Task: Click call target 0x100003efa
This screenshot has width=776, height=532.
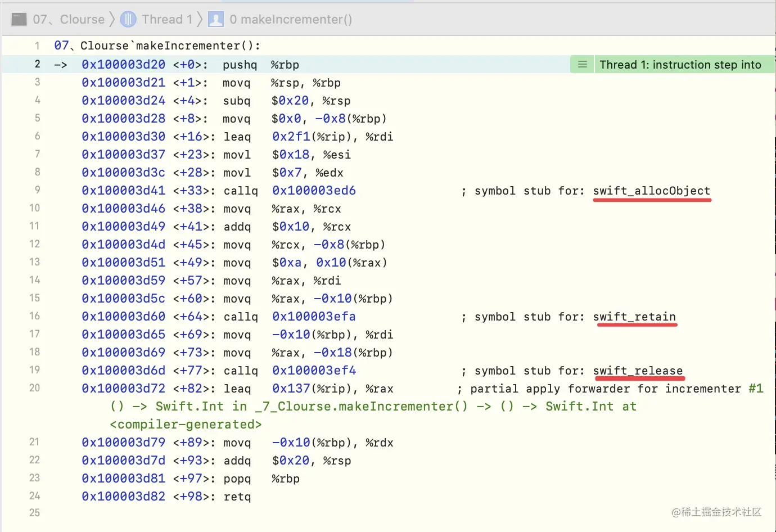Action: click(314, 317)
